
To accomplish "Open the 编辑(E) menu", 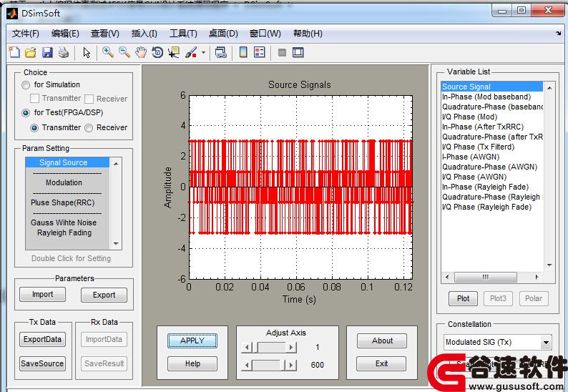I will (x=65, y=34).
